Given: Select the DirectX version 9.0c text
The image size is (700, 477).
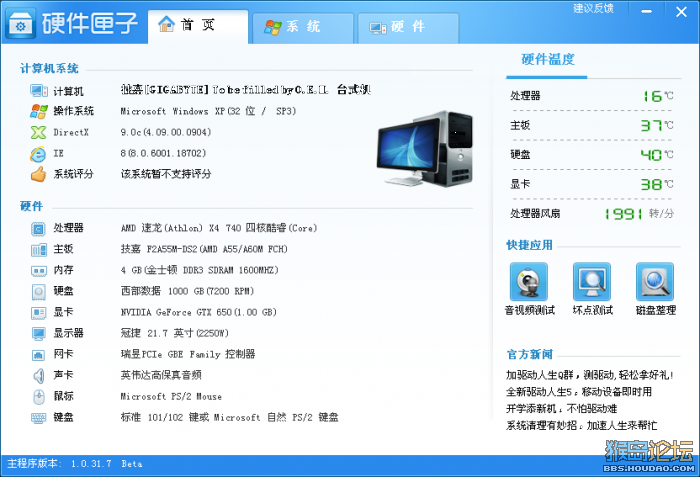Looking at the screenshot, I should click(166, 133).
